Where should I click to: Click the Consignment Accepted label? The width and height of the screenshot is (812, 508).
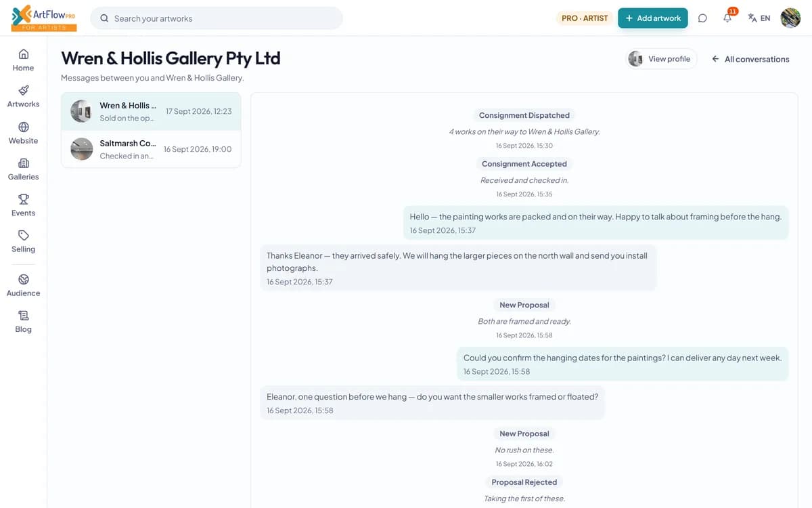(524, 164)
